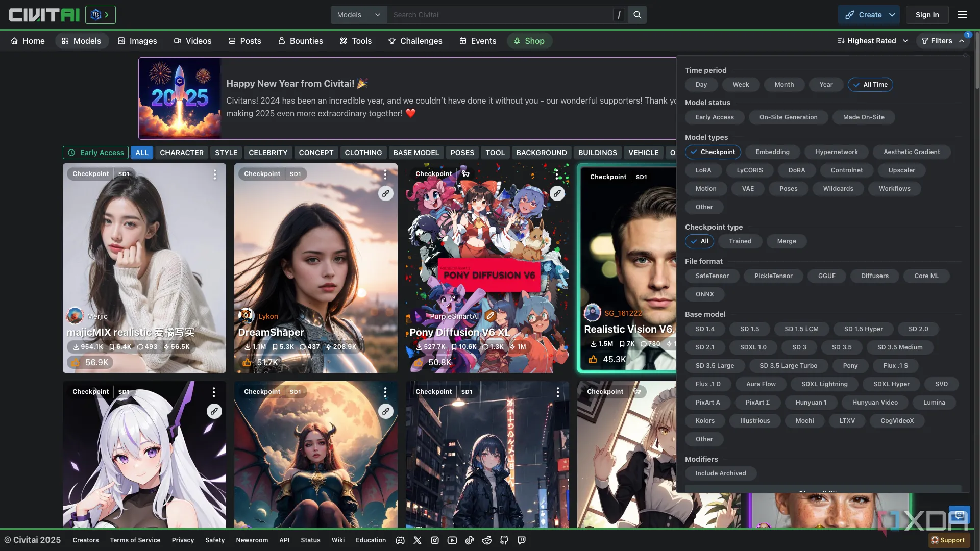Open the Shop tab
This screenshot has width=980, height=551.
(529, 41)
